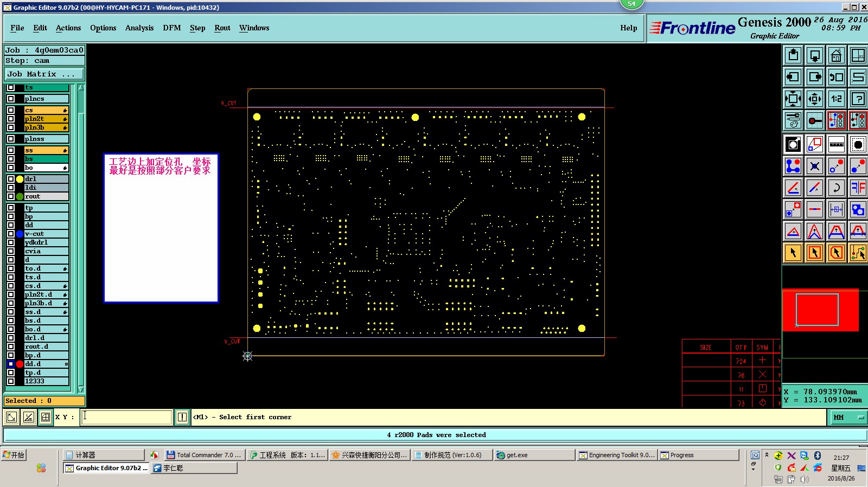The height and width of the screenshot is (487, 868).
Task: Toggle the dd.d layer checkbox
Action: point(11,364)
